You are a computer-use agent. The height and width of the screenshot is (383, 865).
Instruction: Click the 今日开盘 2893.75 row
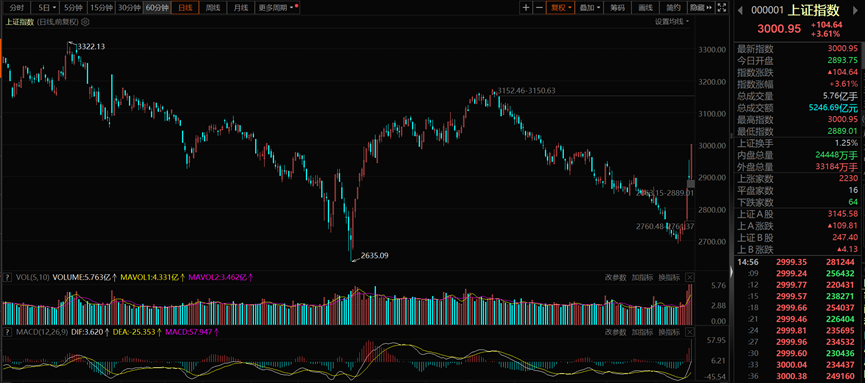(x=798, y=61)
